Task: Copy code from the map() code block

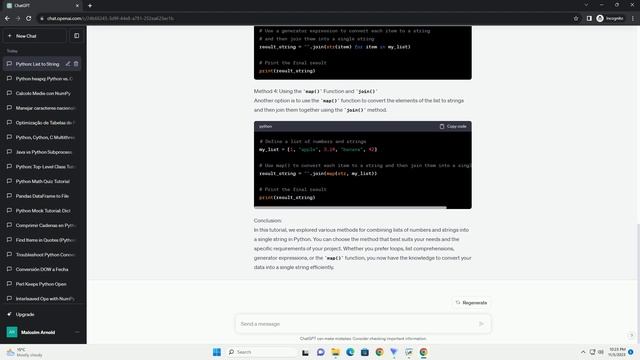Action: click(453, 127)
